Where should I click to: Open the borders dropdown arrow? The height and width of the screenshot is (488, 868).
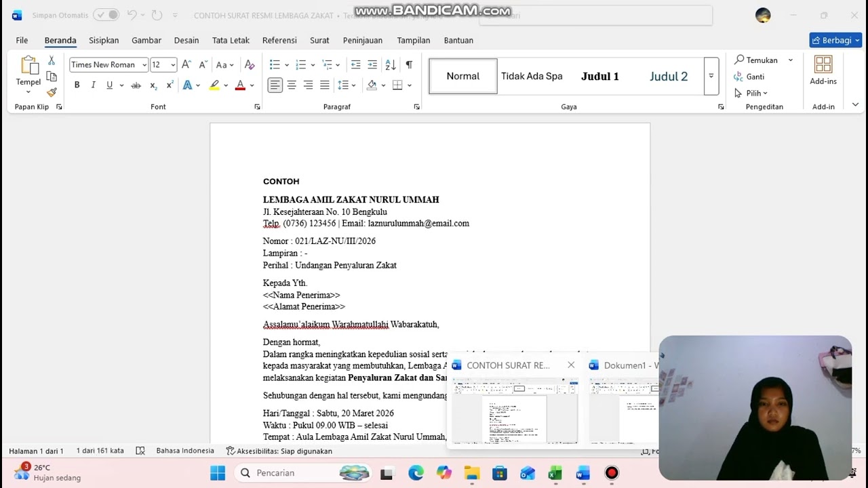point(410,85)
